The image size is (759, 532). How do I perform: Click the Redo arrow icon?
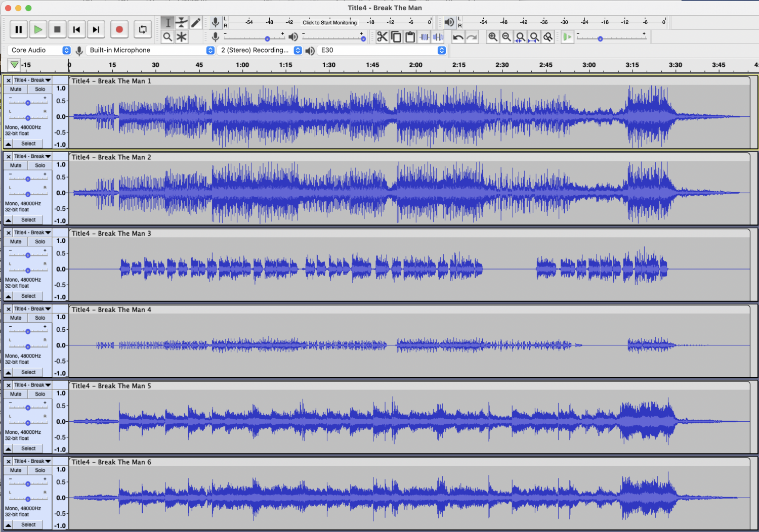coord(472,37)
